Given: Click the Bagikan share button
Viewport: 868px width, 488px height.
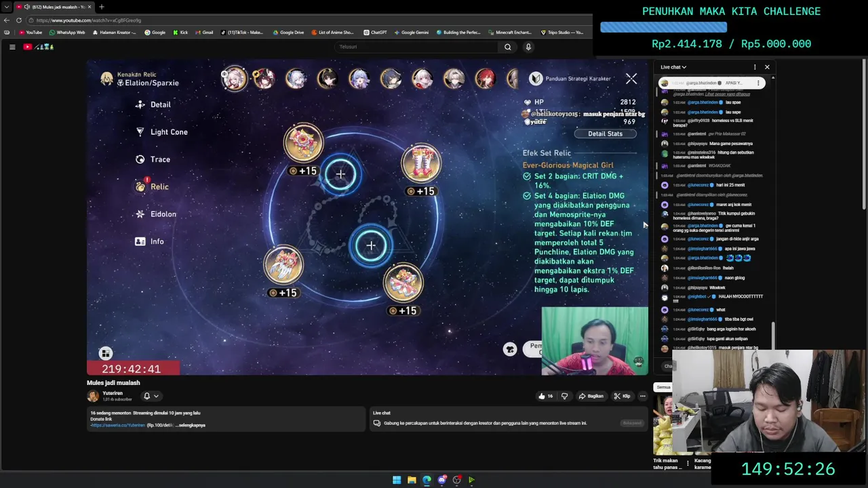Looking at the screenshot, I should point(591,396).
